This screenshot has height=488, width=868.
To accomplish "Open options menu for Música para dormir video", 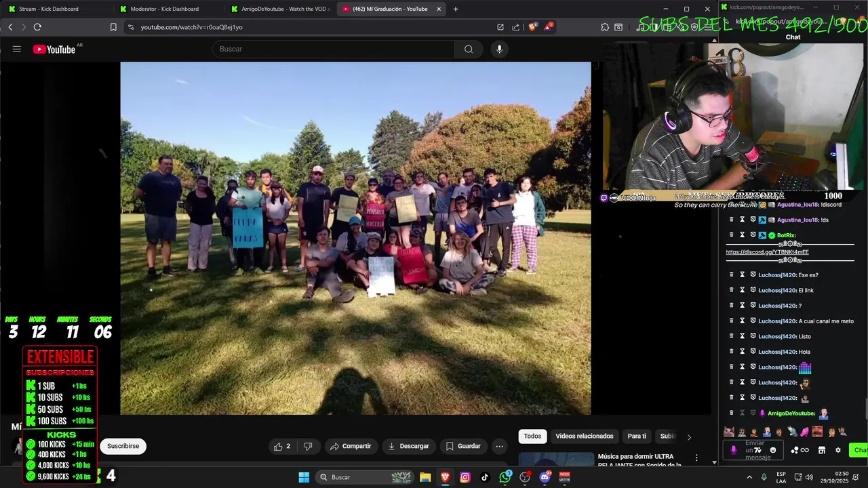I will coord(696,458).
